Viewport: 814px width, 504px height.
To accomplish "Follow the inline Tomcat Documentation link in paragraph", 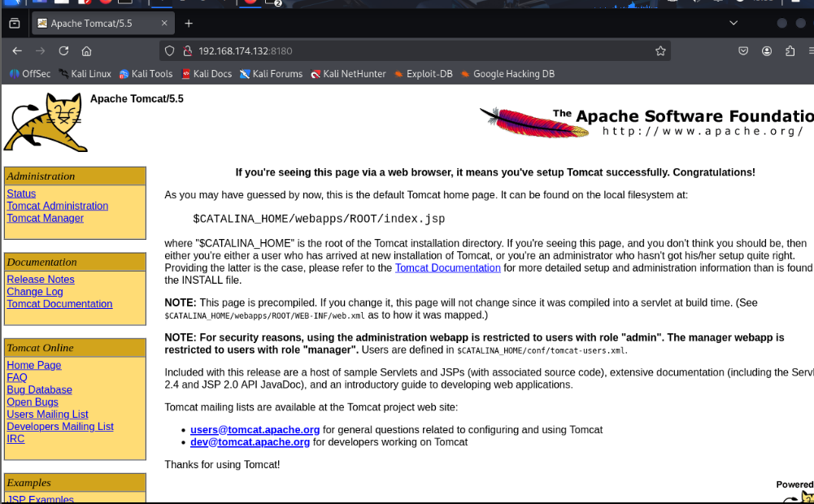I will click(x=447, y=267).
